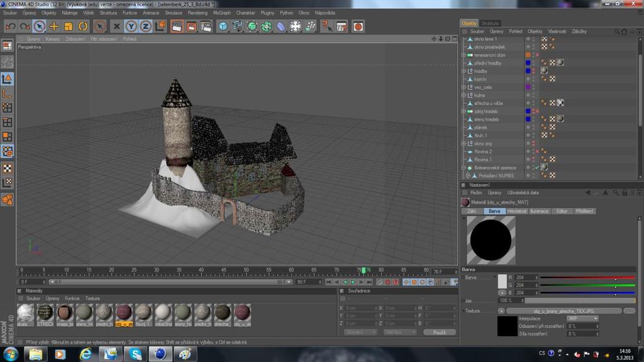Screen dimensions: 644x362
Task: Open the scene/environment objects icon
Action: (x=296, y=26)
